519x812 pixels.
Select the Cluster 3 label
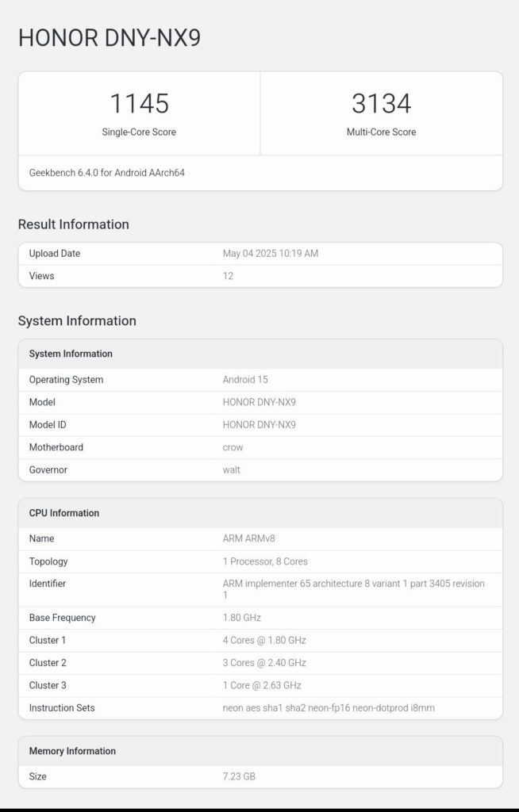point(48,686)
